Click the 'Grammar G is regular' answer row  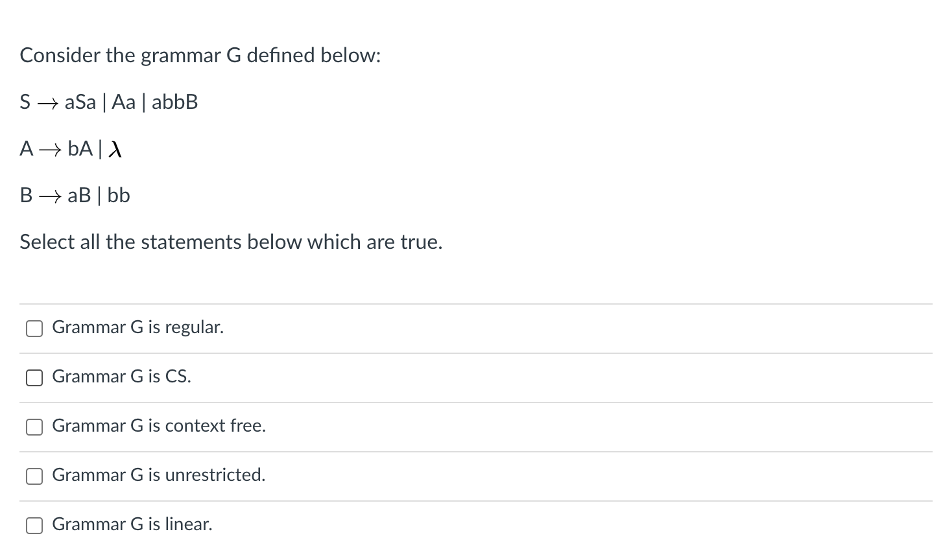pos(138,327)
